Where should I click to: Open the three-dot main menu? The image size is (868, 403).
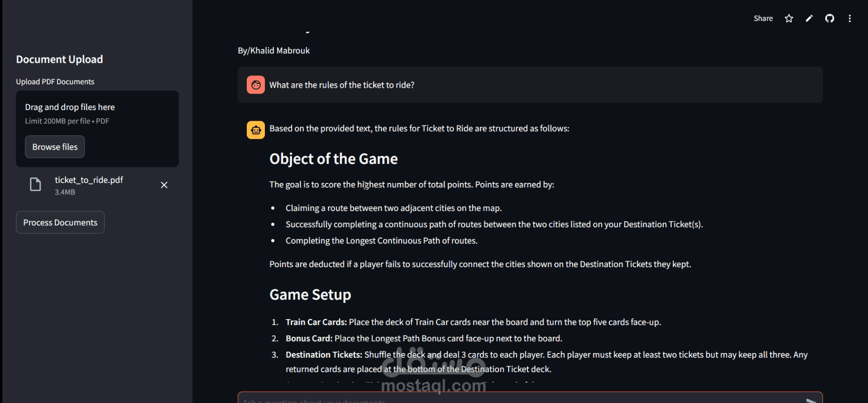click(849, 19)
